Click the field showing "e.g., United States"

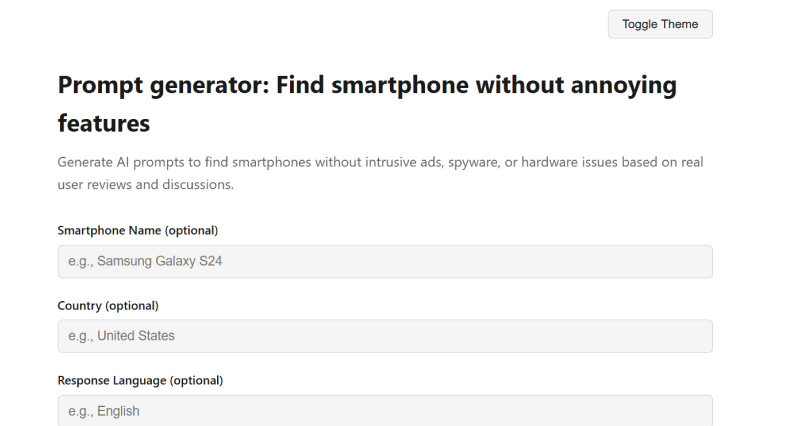[385, 336]
